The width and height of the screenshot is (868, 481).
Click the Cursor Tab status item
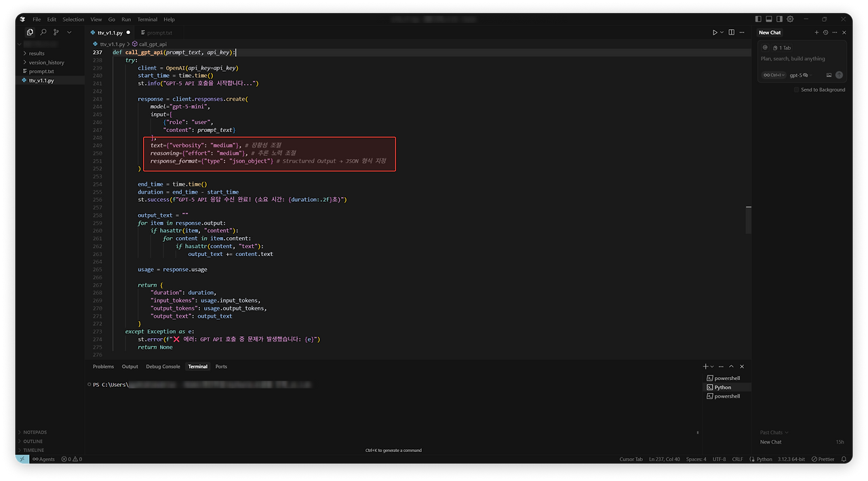[x=631, y=459]
